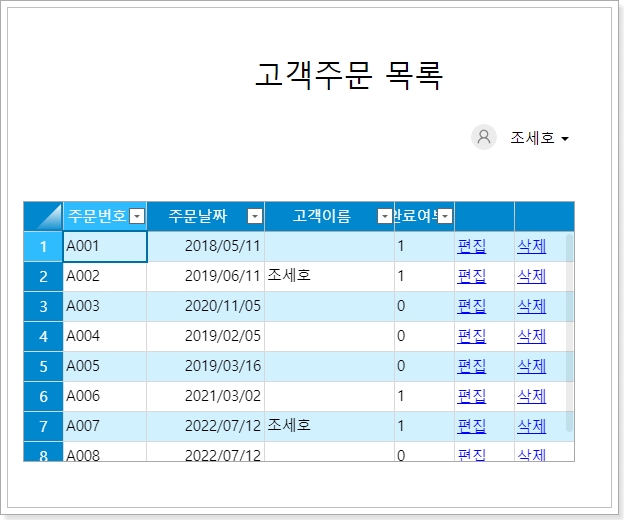624x520 pixels.
Task: Expand the 고객이름 column filter
Action: [385, 216]
